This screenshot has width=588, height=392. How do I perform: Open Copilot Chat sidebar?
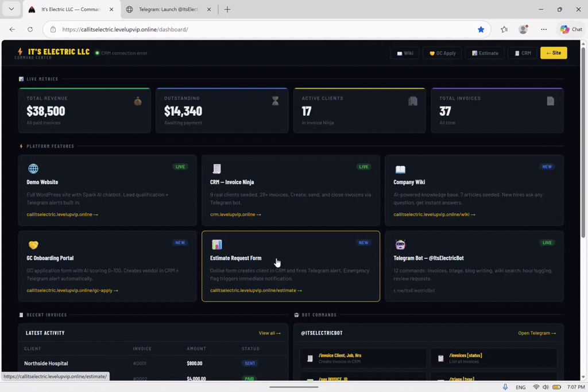pyautogui.click(x=571, y=29)
